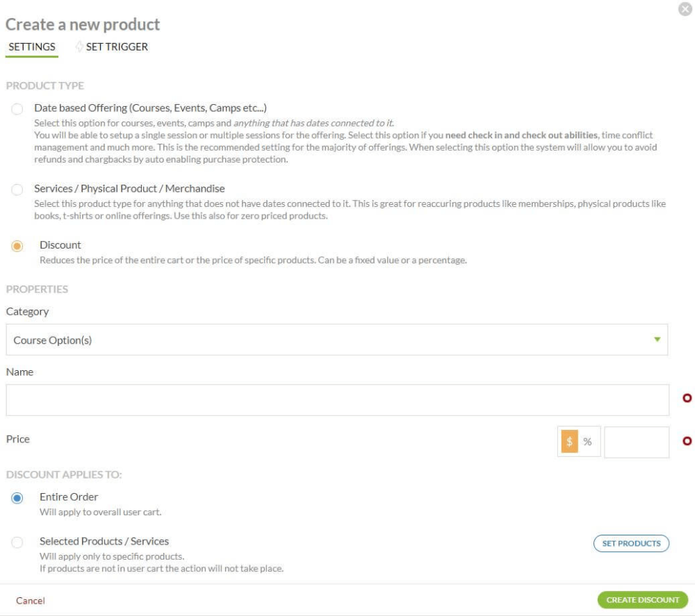
Task: Switch to the SETTINGS tab
Action: click(32, 47)
